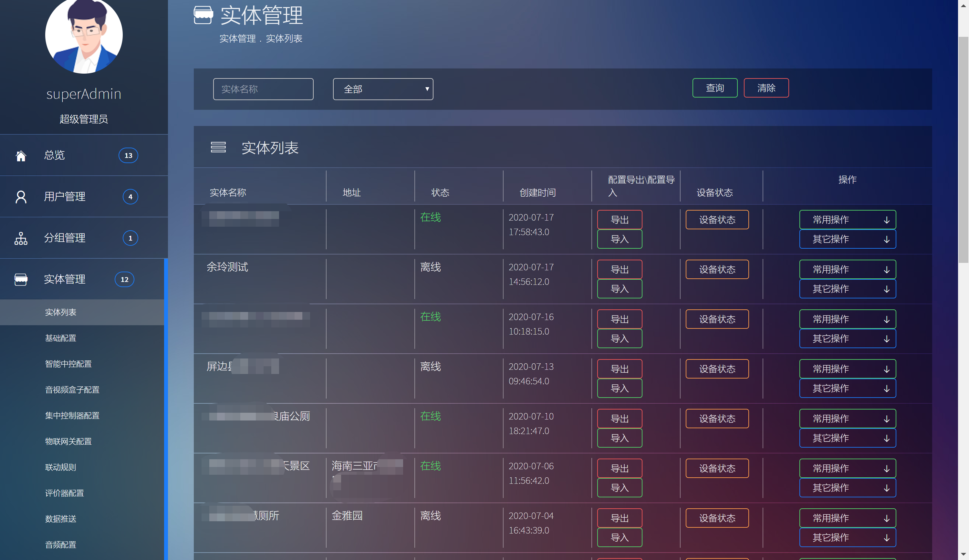Click the list icon beside 实体列表 heading

click(x=218, y=147)
